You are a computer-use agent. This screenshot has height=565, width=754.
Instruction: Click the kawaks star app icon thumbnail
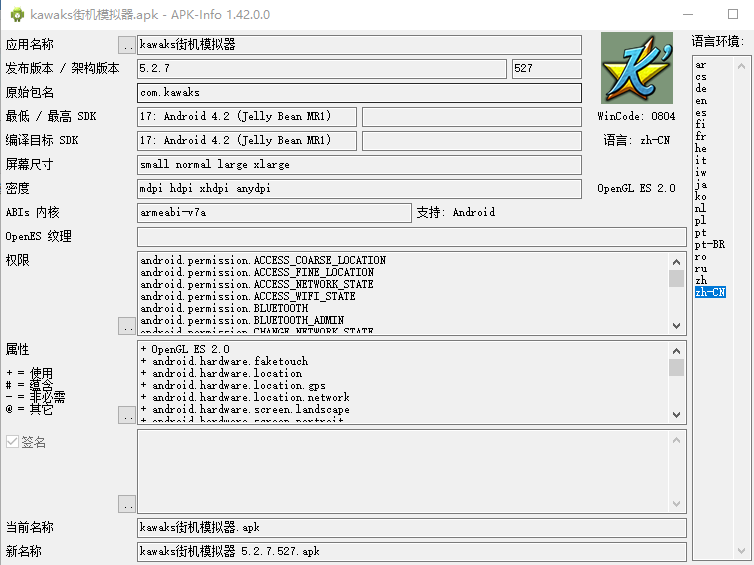tap(637, 68)
